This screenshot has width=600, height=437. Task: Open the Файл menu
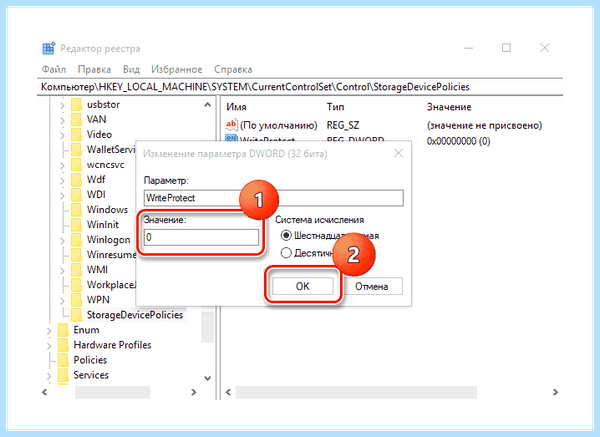click(54, 69)
